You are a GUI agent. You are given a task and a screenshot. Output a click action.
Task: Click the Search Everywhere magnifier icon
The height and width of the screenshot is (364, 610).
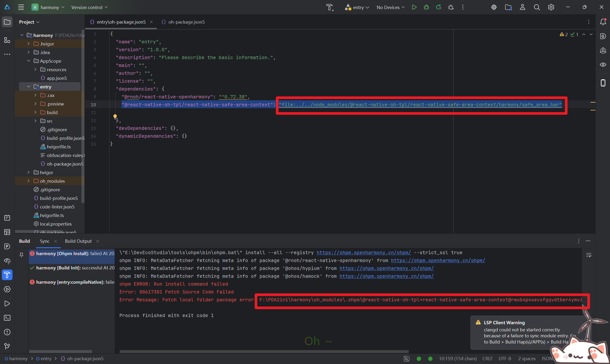tap(537, 7)
